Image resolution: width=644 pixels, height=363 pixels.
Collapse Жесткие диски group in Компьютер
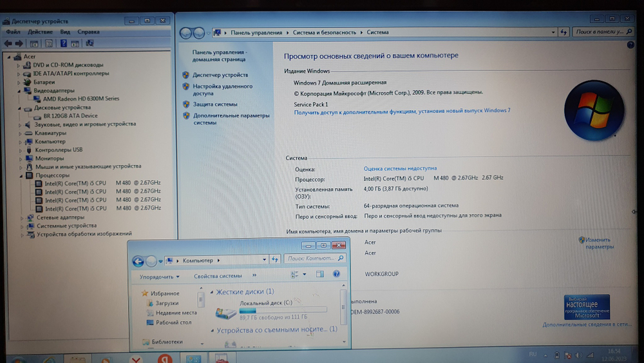[x=212, y=292]
